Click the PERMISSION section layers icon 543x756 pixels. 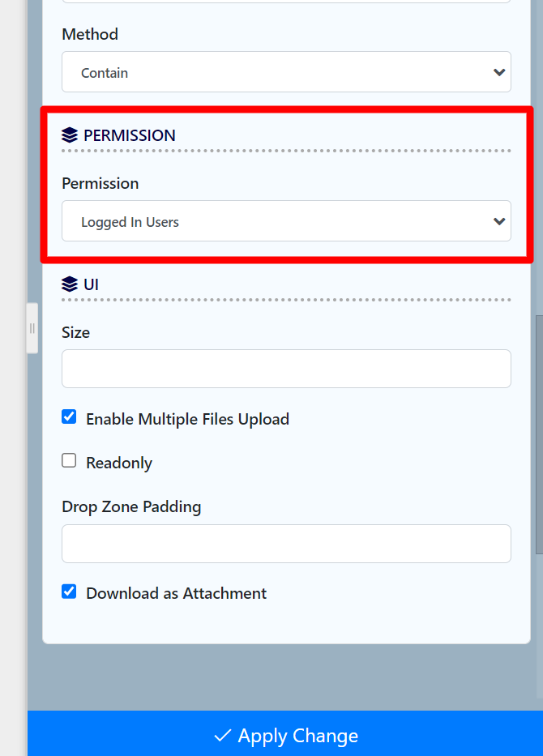coord(70,135)
